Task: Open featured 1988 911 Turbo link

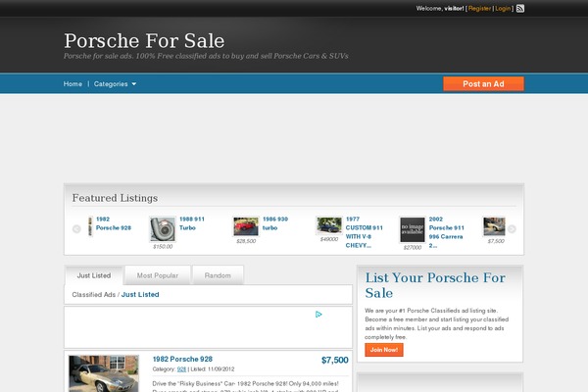Action: (192, 223)
